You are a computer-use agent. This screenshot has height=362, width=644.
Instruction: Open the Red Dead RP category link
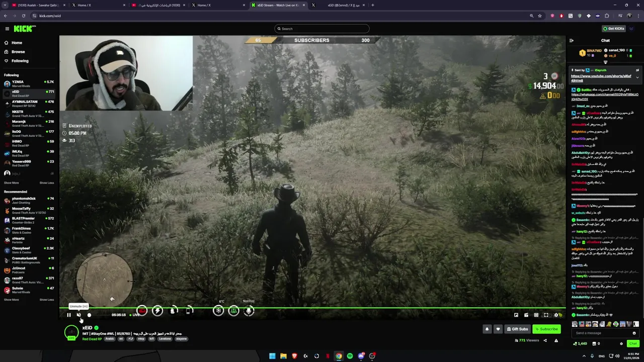[92, 339]
